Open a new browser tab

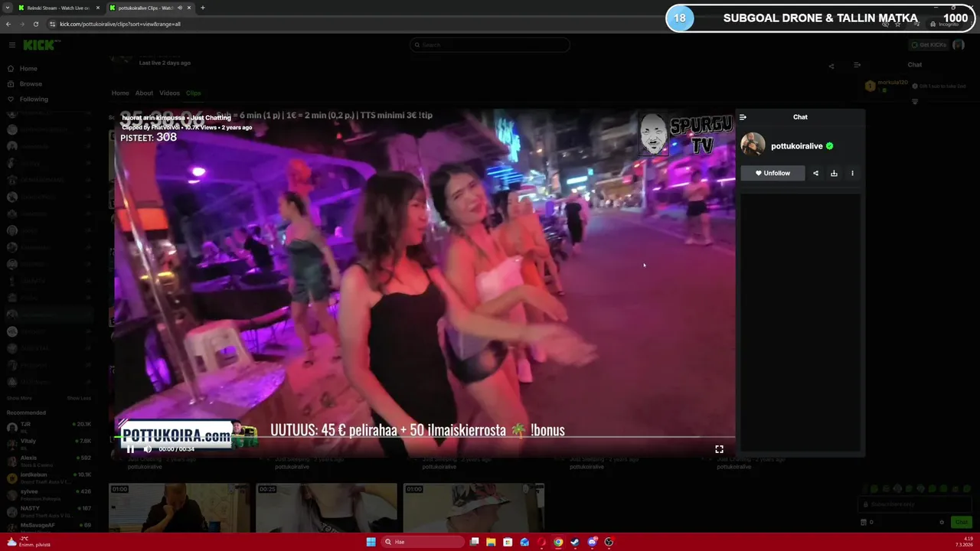202,8
